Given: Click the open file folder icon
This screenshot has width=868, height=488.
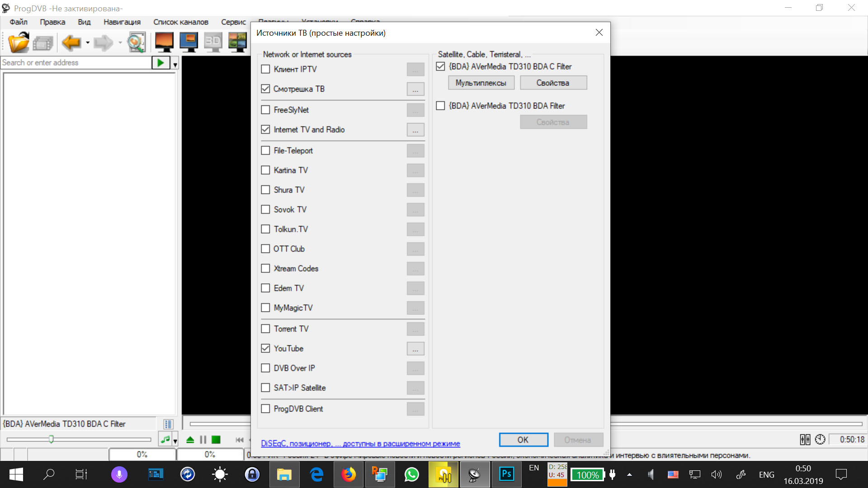Looking at the screenshot, I should point(19,43).
